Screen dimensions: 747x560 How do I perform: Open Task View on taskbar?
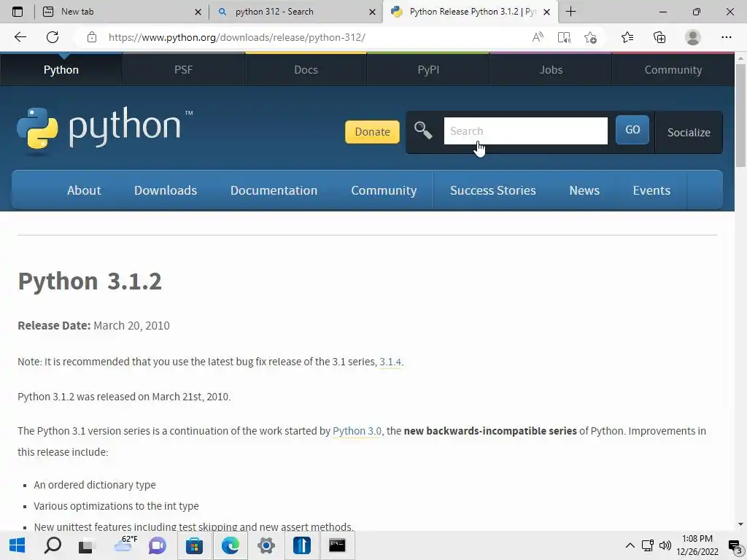coord(86,545)
